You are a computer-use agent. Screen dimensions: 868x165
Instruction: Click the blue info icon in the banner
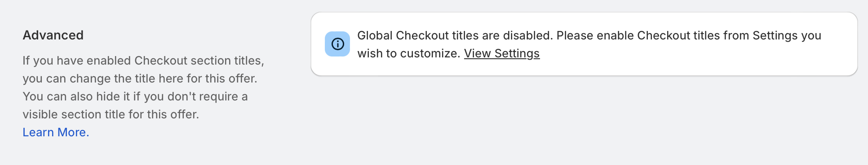(337, 44)
